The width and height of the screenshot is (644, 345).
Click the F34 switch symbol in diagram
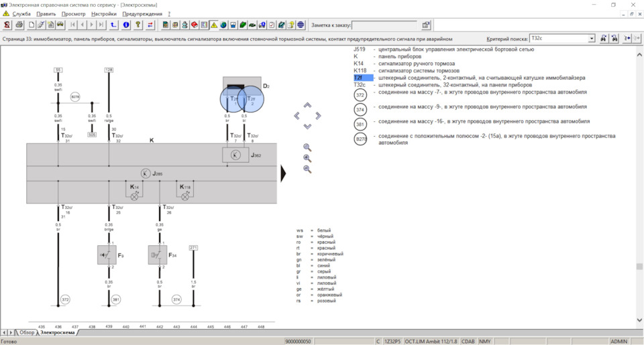point(157,255)
